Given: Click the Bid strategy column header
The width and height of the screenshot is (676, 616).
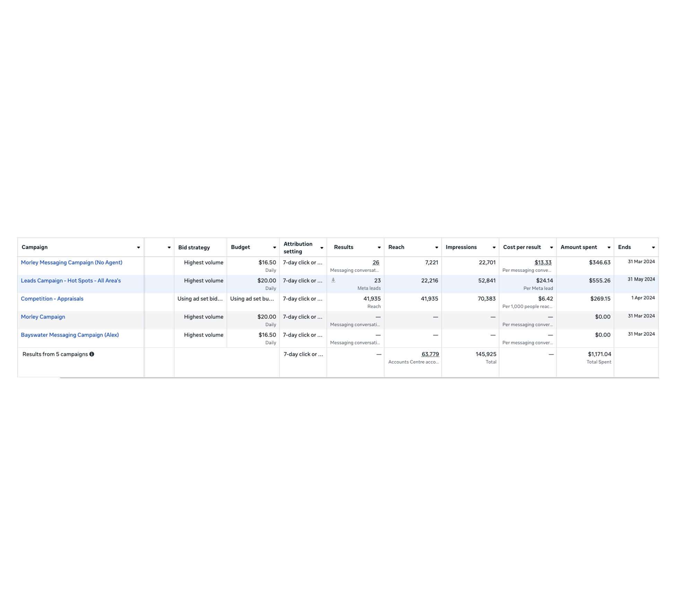Looking at the screenshot, I should pos(194,247).
